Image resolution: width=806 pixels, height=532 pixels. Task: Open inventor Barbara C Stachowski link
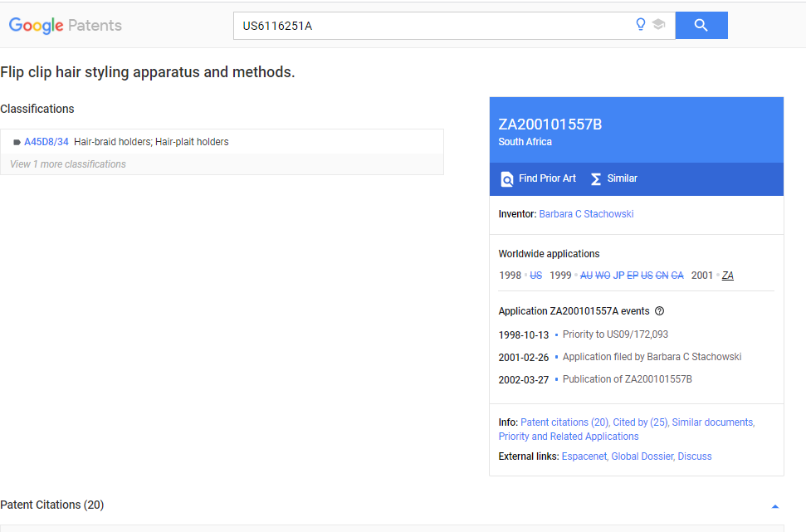(x=586, y=214)
